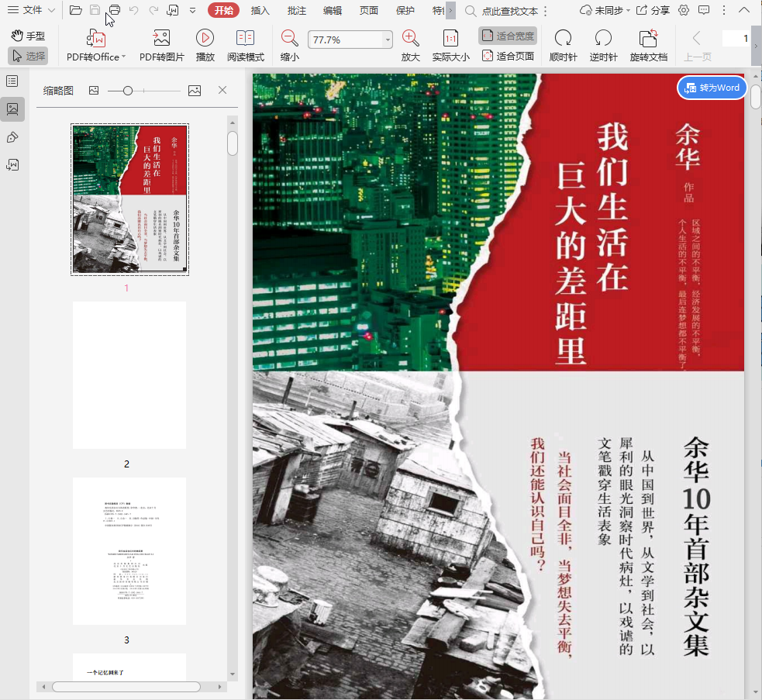Click the 未同步 cloud sync button
762x700 pixels.
[x=605, y=10]
